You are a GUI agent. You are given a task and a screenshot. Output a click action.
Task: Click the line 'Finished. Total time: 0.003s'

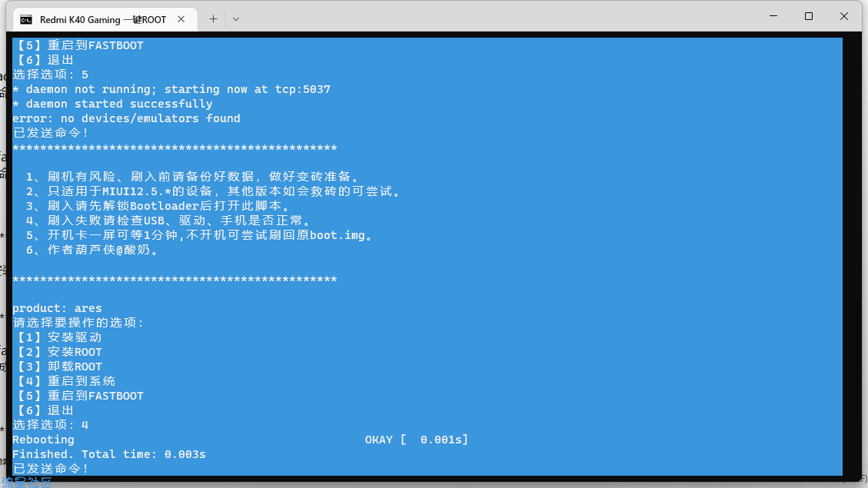(109, 454)
